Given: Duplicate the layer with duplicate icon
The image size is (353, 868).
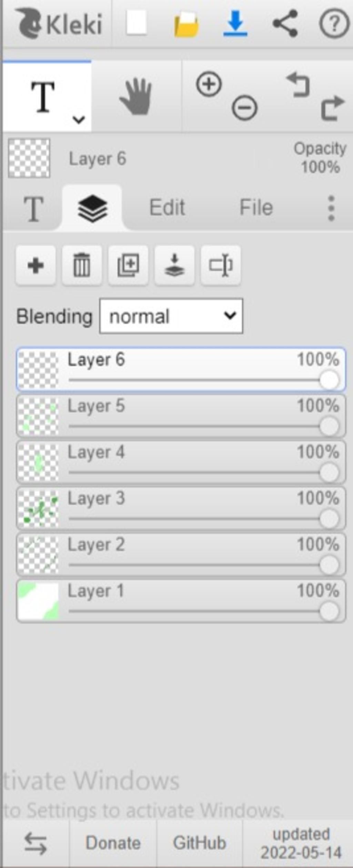Looking at the screenshot, I should 128,266.
